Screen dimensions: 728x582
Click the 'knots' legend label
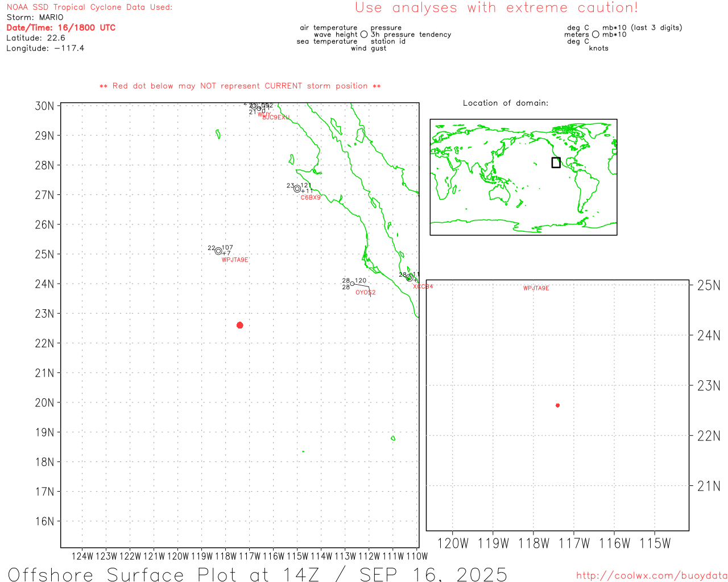coord(599,48)
